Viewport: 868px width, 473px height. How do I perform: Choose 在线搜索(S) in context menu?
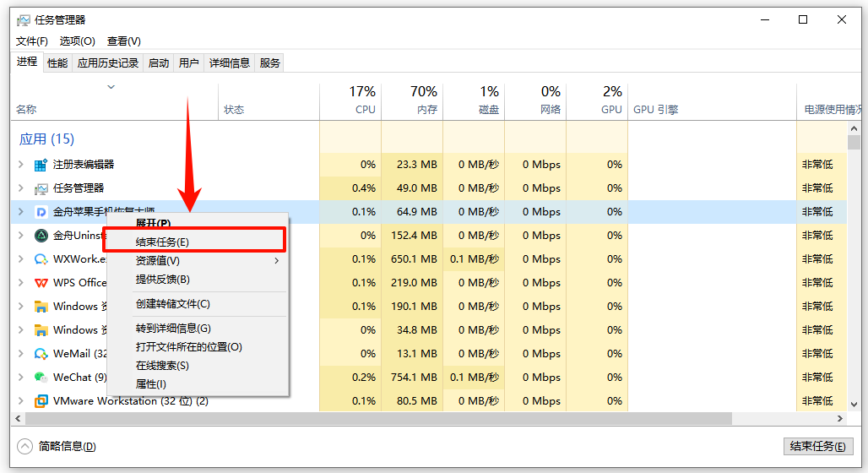[198, 366]
